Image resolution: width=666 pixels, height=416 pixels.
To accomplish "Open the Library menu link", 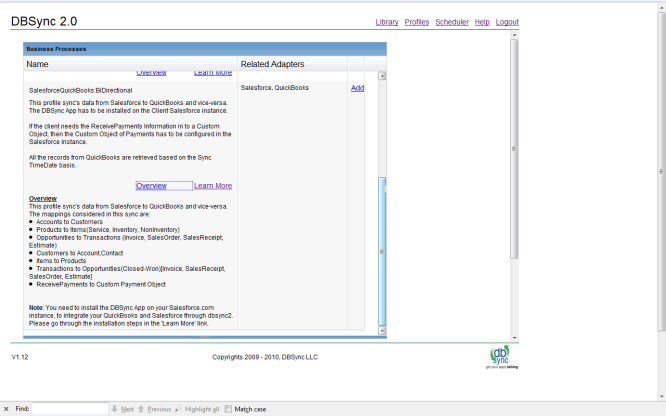I will tap(387, 22).
